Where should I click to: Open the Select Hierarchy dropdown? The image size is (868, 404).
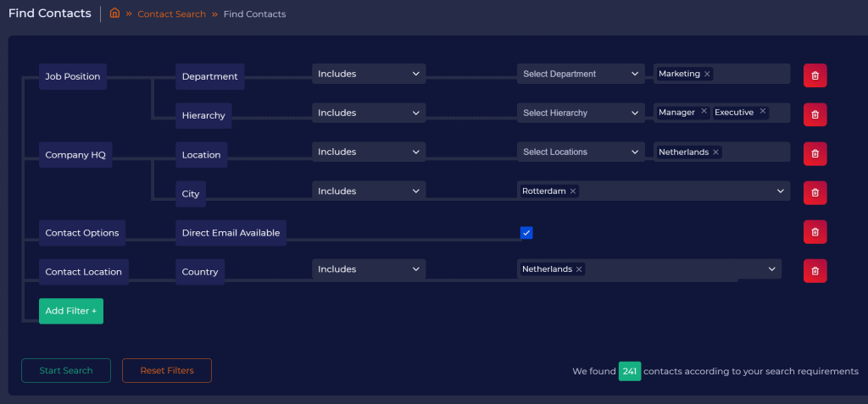(581, 113)
